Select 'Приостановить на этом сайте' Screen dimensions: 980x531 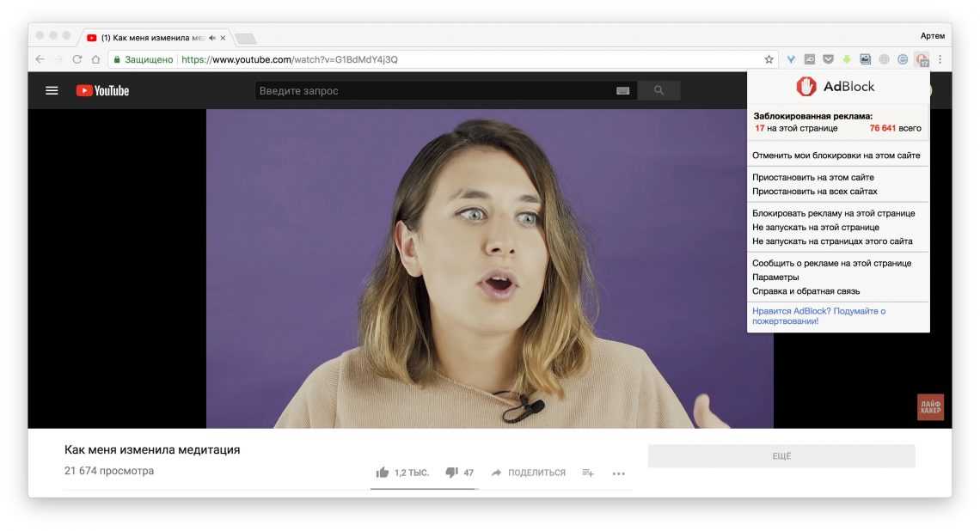(812, 178)
